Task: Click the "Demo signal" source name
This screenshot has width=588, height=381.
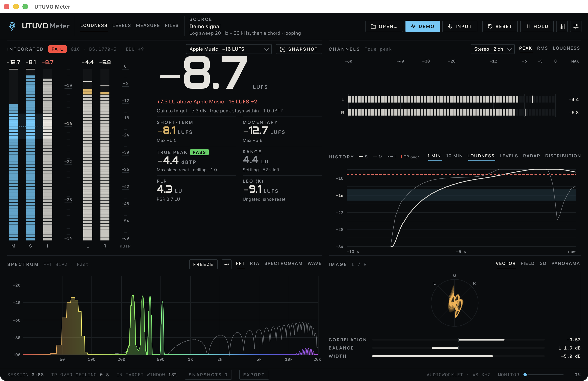Action: click(x=205, y=27)
